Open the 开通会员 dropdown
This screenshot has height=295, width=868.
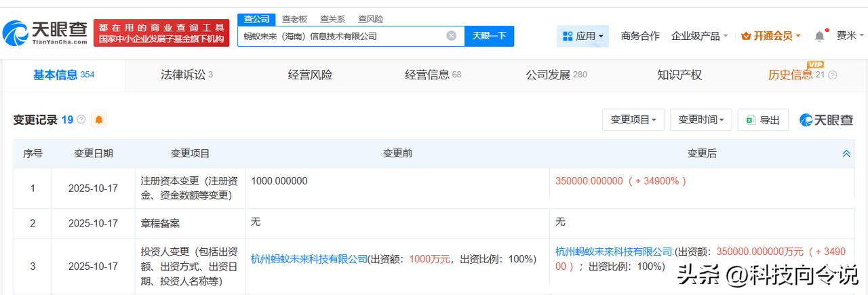click(x=771, y=36)
